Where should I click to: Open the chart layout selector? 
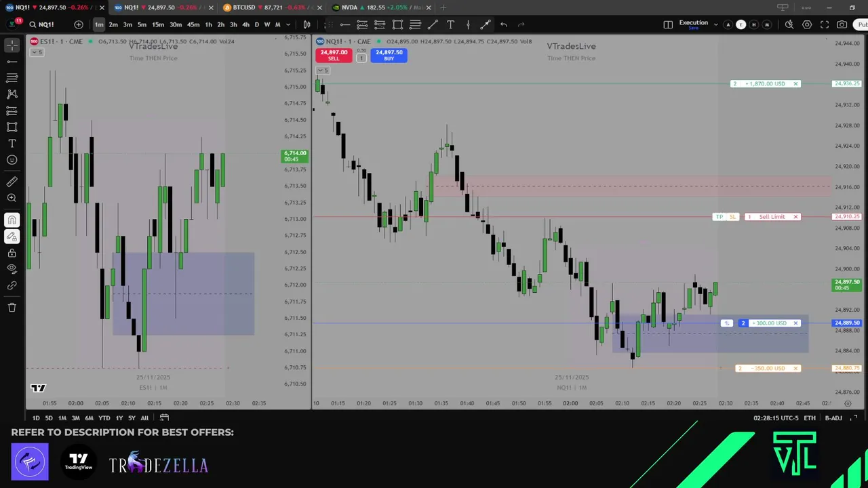(668, 24)
